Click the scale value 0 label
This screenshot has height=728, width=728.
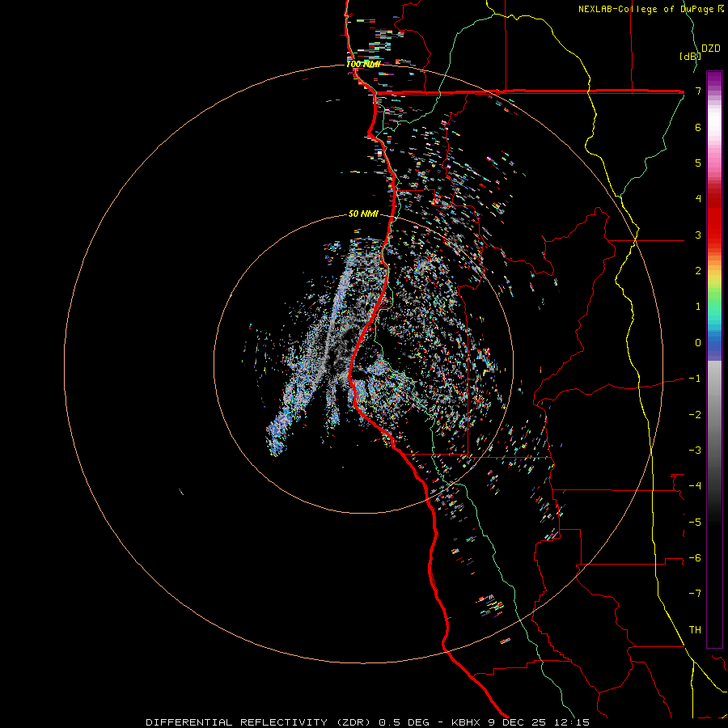(x=698, y=343)
